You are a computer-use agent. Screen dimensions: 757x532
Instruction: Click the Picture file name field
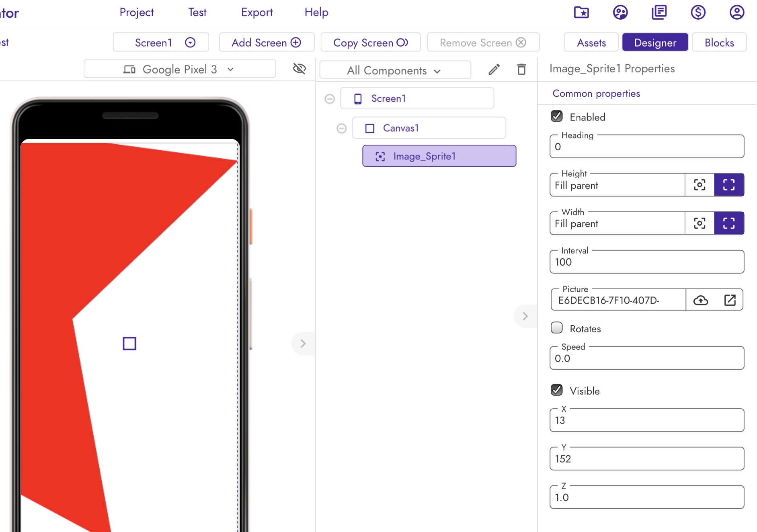[x=618, y=300]
